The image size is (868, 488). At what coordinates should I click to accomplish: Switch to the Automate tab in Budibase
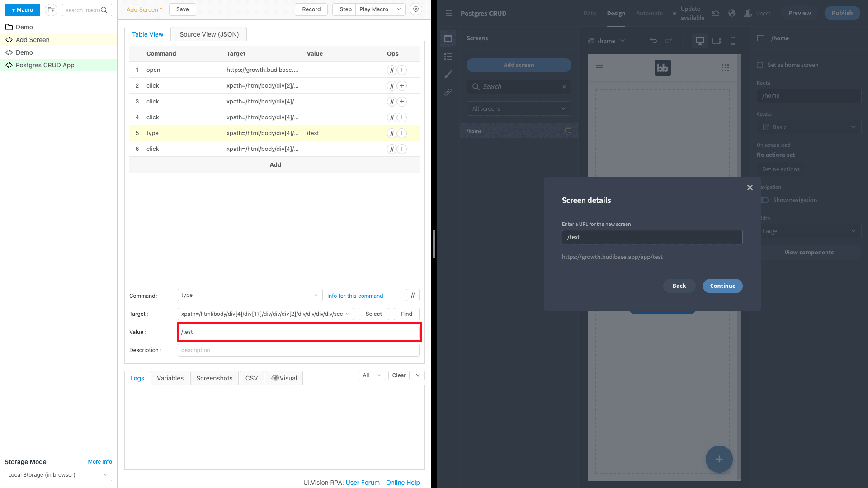[x=649, y=13]
